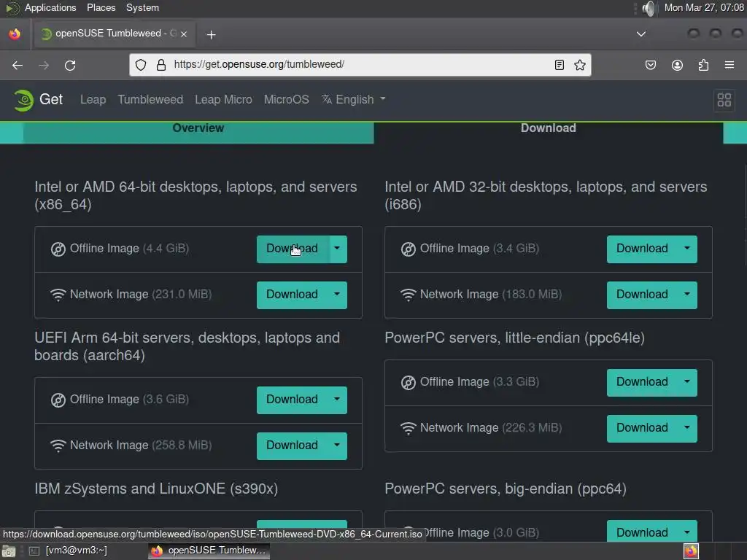Download x86_64 Offline Image 4.4 GiB
The image size is (747, 560).
[x=293, y=249]
